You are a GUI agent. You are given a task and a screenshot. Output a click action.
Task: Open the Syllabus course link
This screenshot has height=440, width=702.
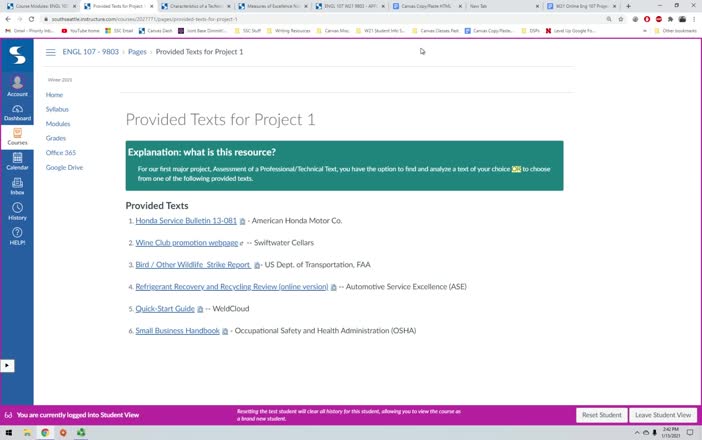click(57, 109)
